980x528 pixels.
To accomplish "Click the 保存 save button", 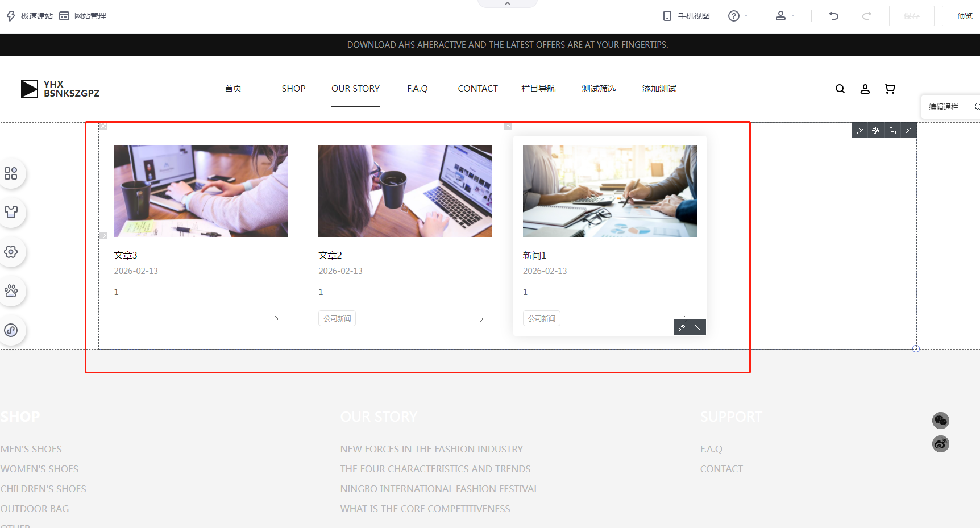I will coord(911,16).
